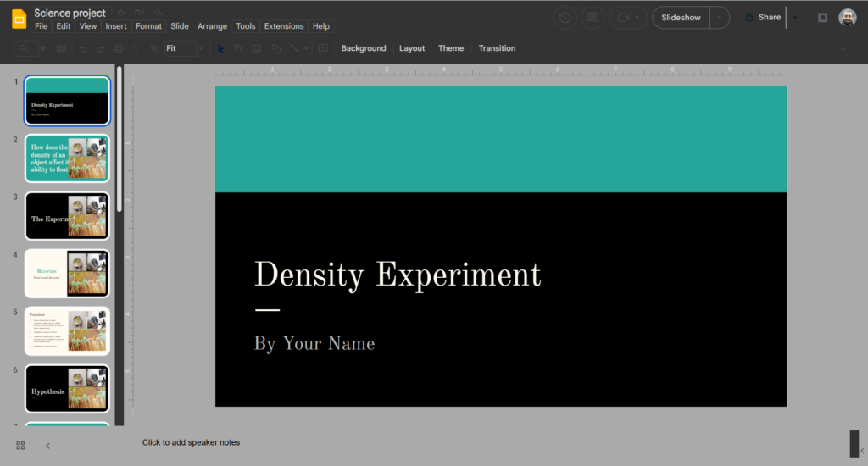
Task: Select the Hypothesis slide thumbnail
Action: (x=67, y=388)
